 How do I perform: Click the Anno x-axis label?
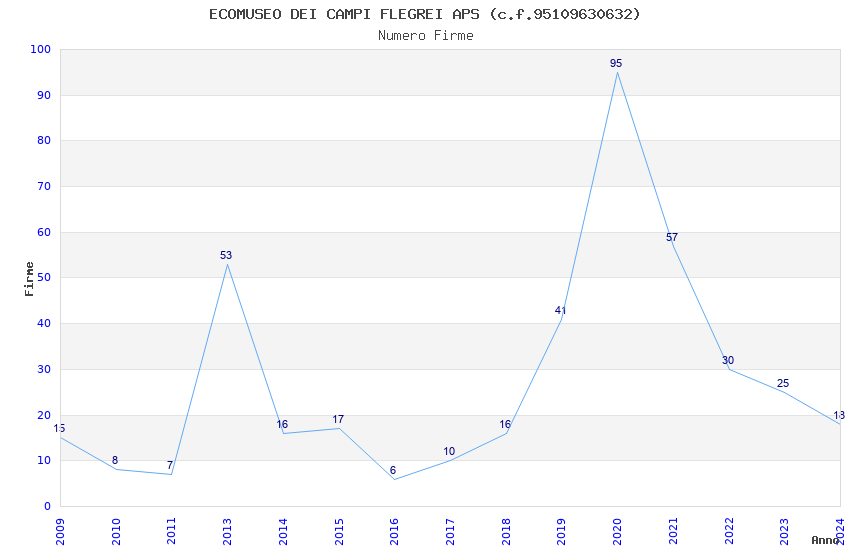point(825,540)
